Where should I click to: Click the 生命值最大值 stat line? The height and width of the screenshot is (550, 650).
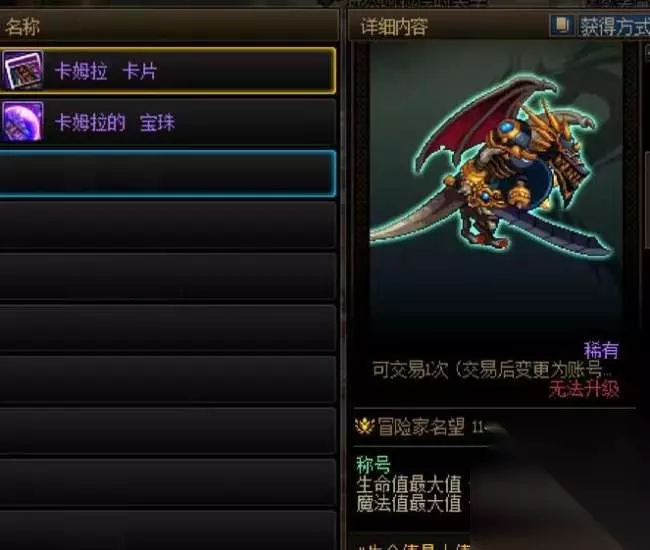point(409,484)
